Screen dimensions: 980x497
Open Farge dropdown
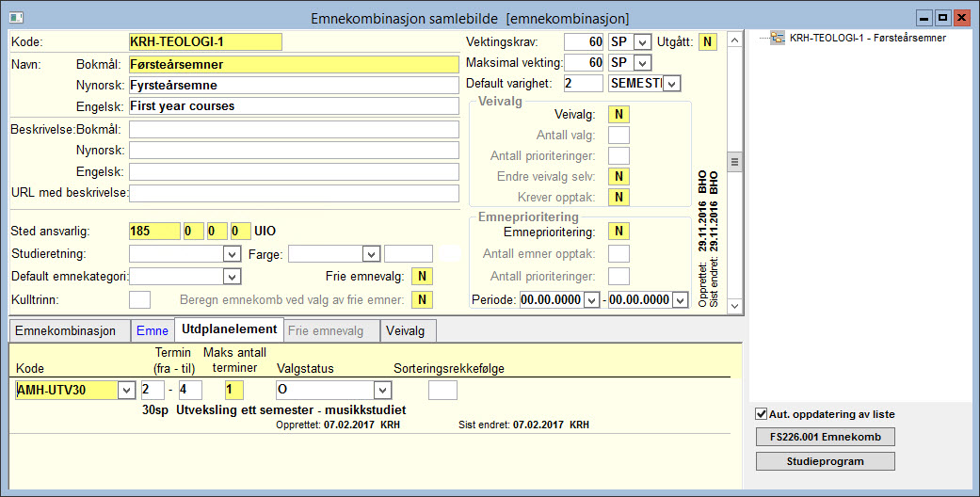371,254
